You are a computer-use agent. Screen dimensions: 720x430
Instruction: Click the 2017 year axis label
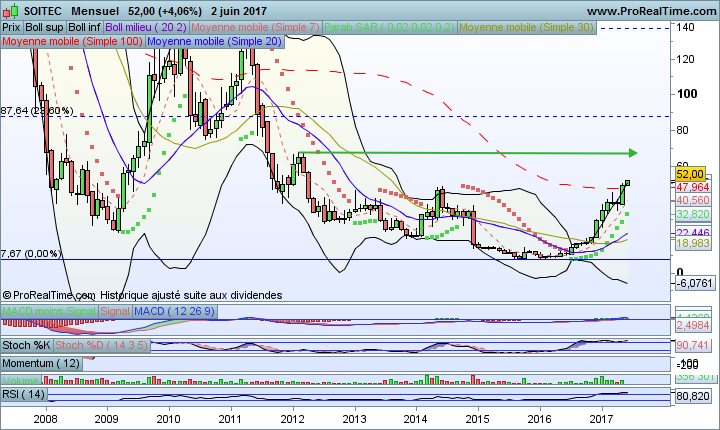(x=602, y=419)
